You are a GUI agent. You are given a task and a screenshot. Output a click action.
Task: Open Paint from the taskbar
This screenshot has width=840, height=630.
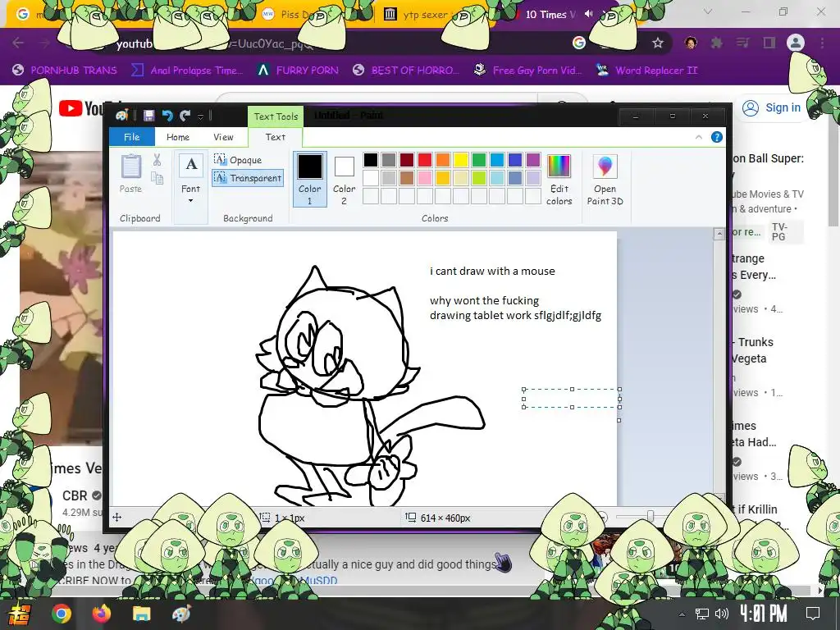pos(181,614)
